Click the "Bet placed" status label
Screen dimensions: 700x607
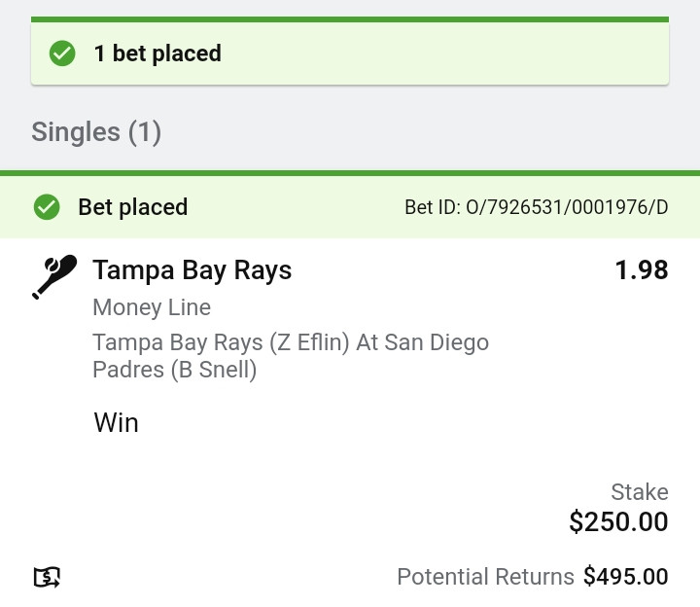(x=133, y=207)
